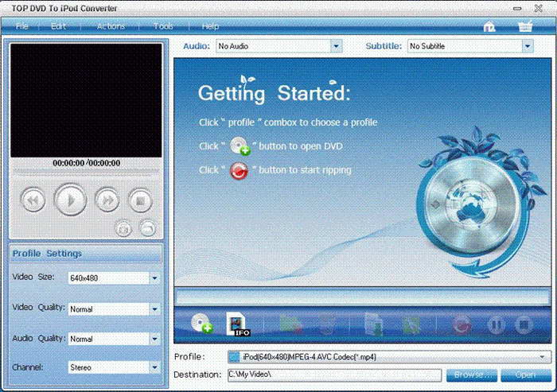Expand the Audio dropdown arrow
The height and width of the screenshot is (392, 557).
tap(336, 46)
